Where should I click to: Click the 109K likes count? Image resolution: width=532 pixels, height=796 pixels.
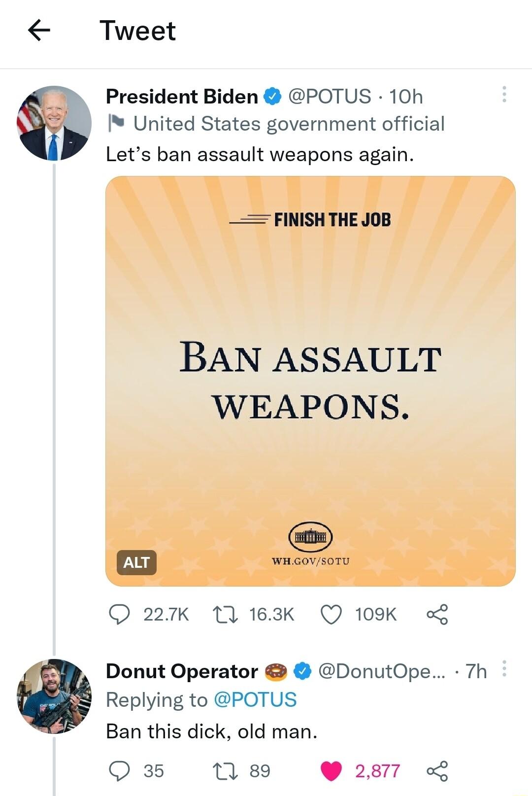click(x=375, y=614)
